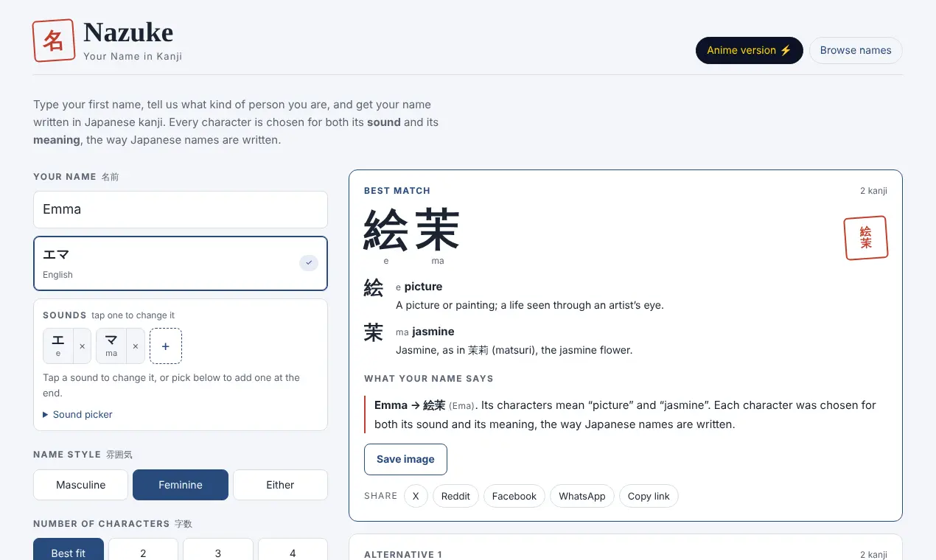Click the red 絵茉 stamp seal
This screenshot has width=936, height=560.
[866, 238]
